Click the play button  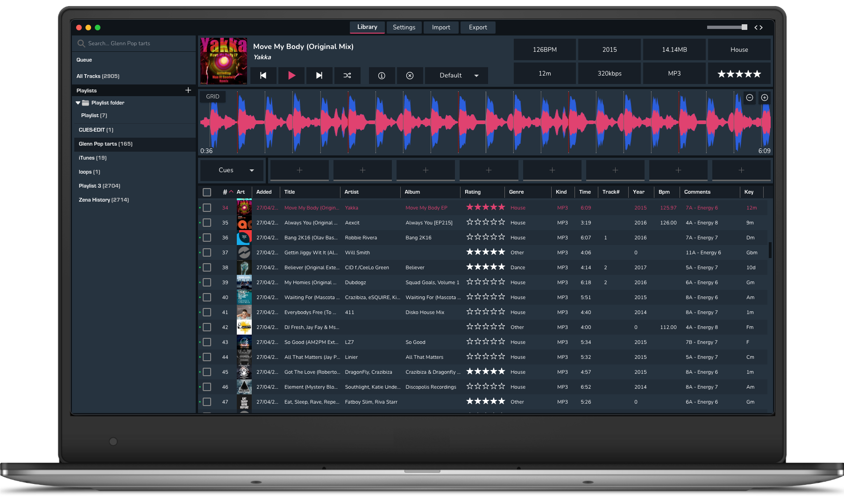click(291, 76)
